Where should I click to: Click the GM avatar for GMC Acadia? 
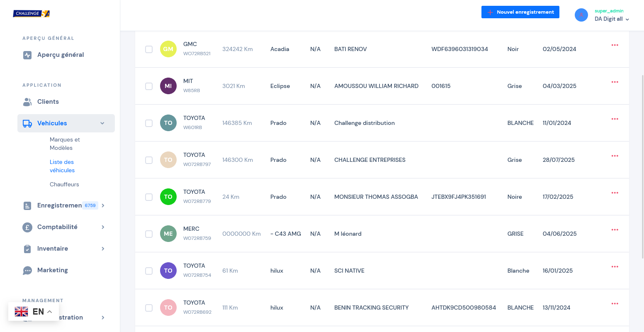[168, 49]
